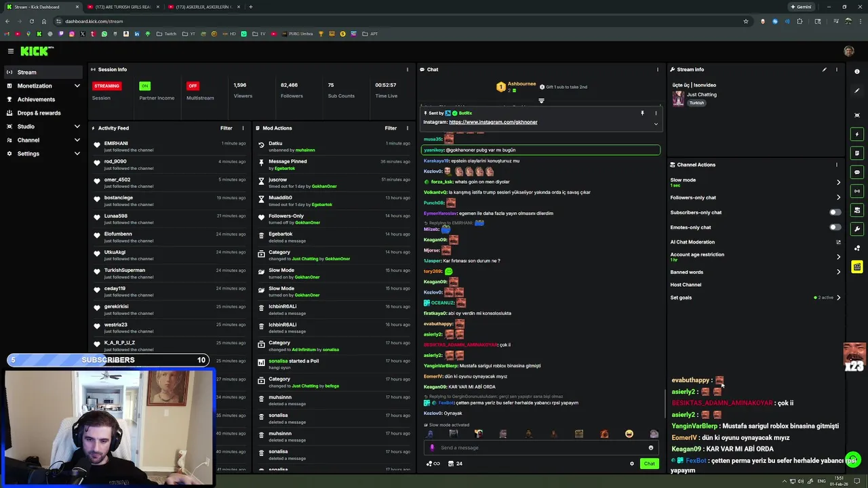Open Followers-only chat options chevron
The height and width of the screenshot is (488, 868).
[x=838, y=197]
